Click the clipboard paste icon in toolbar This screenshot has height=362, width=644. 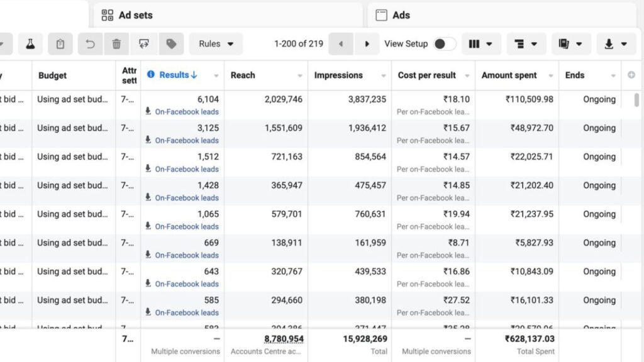tap(60, 44)
